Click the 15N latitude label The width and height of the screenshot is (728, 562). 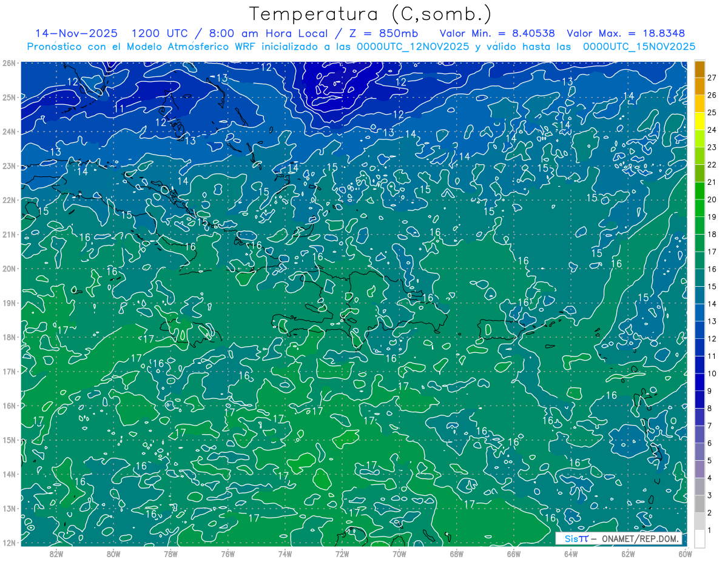point(9,440)
